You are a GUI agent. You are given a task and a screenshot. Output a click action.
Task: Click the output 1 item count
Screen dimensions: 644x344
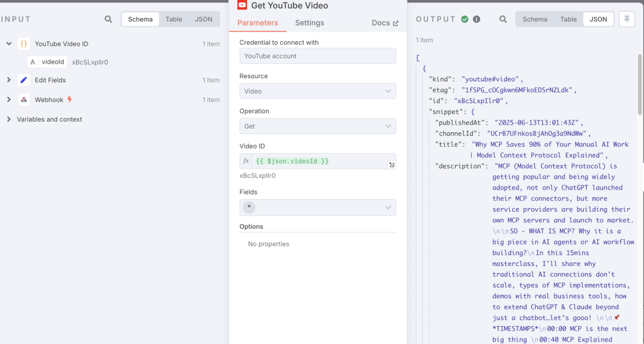(x=425, y=40)
